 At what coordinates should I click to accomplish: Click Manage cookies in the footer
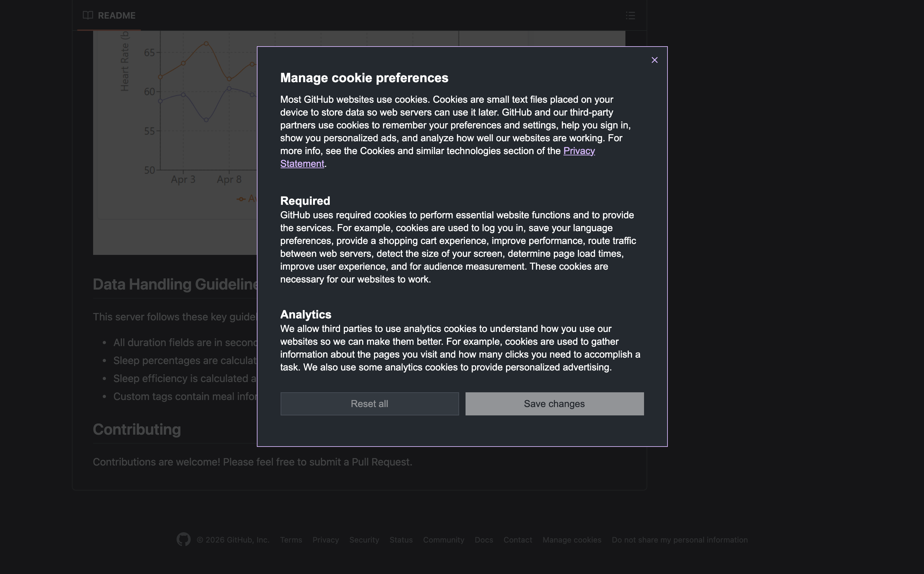tap(571, 540)
